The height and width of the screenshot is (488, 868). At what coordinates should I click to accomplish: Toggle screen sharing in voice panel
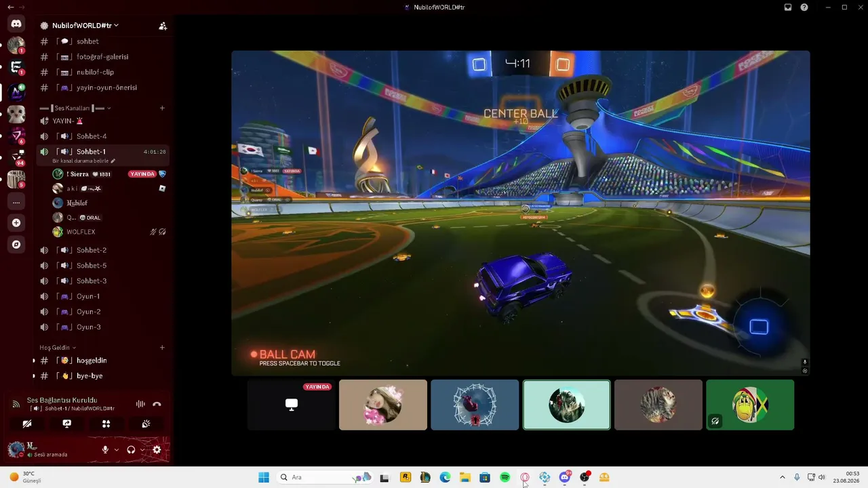(66, 424)
